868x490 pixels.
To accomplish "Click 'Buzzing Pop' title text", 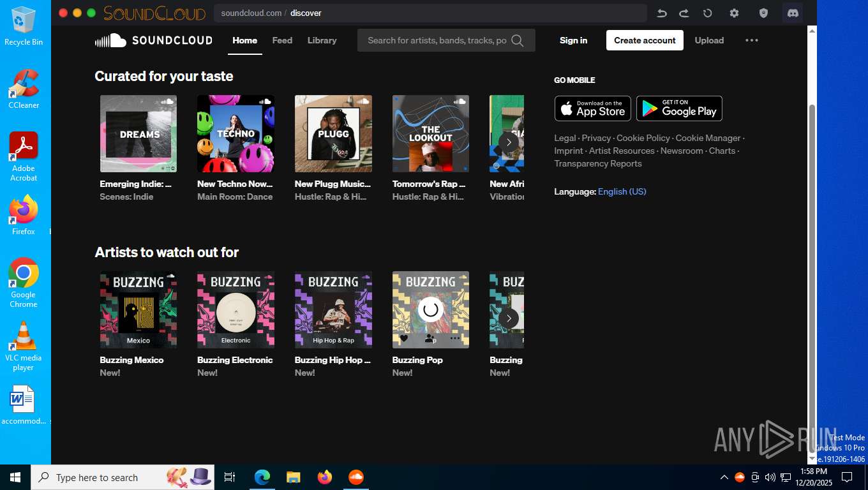I will pyautogui.click(x=417, y=360).
